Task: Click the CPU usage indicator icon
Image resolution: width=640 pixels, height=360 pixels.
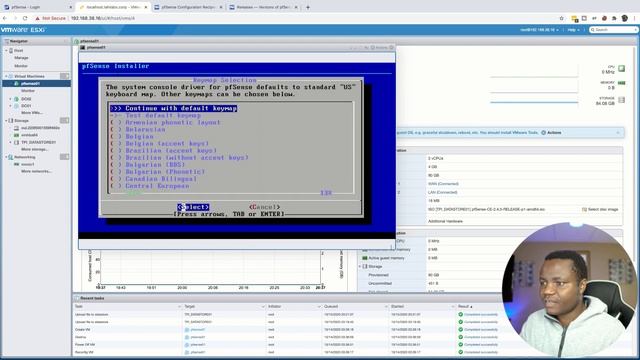Action: (621, 69)
